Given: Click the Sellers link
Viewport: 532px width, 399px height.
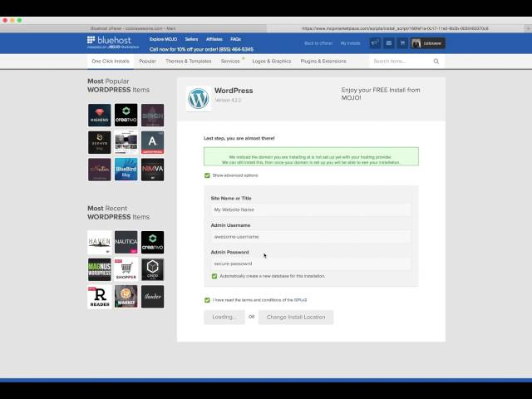Looking at the screenshot, I should (x=191, y=39).
